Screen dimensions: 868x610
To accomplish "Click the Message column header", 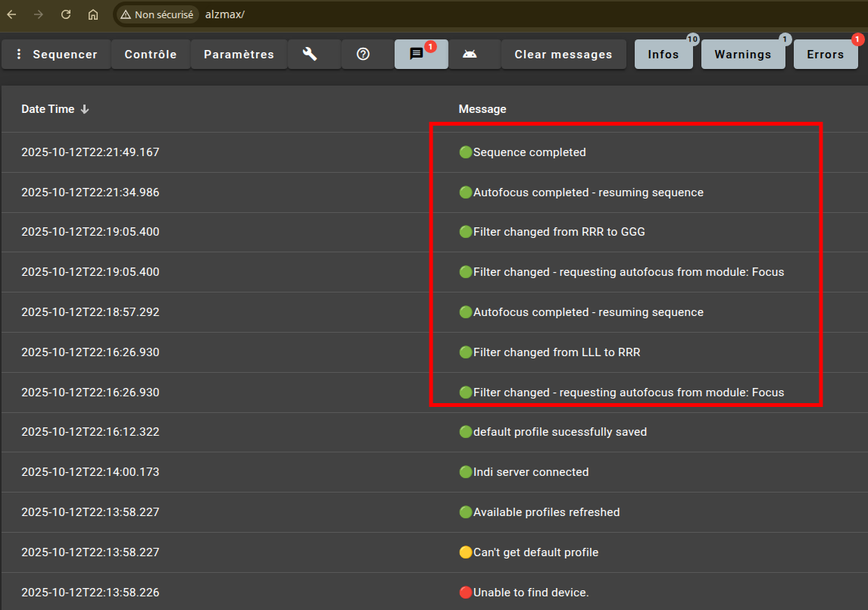I will coord(482,109).
